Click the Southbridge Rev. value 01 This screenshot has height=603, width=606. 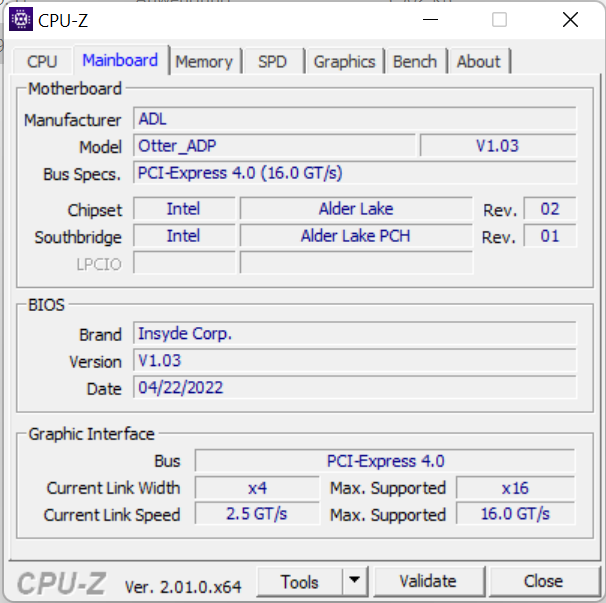click(x=550, y=236)
